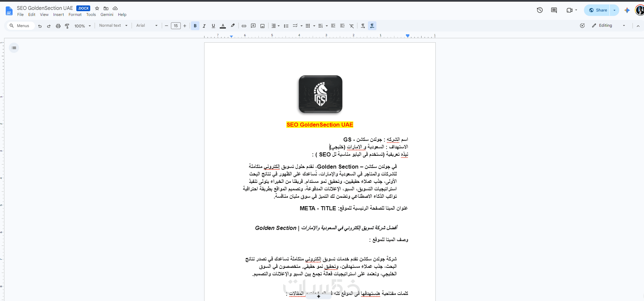Collapse the menus with the chevron
Screen dimensions: 644x301
coord(638,26)
